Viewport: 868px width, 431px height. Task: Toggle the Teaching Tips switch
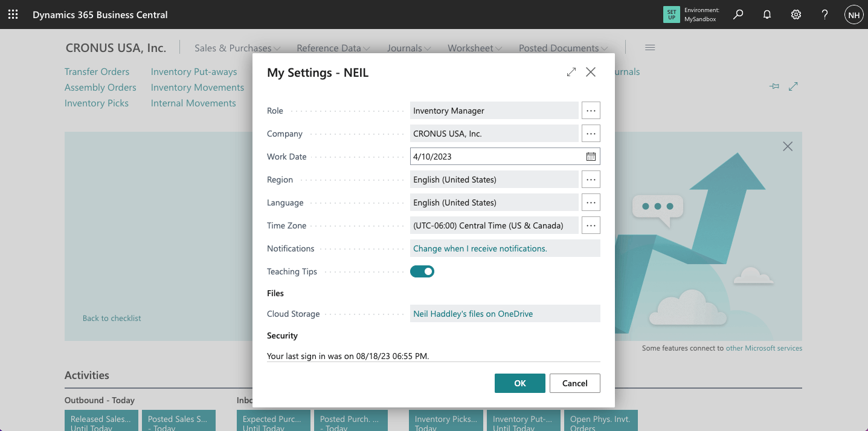click(x=422, y=271)
